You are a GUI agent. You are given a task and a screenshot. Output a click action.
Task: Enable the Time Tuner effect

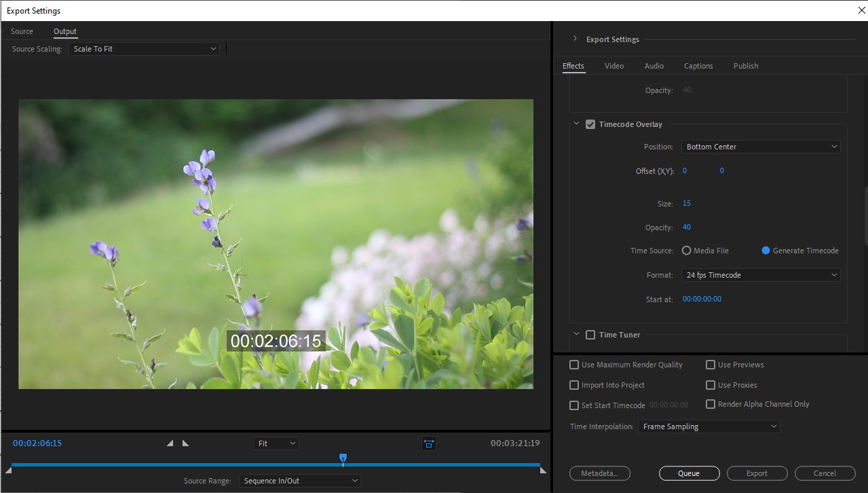tap(590, 334)
